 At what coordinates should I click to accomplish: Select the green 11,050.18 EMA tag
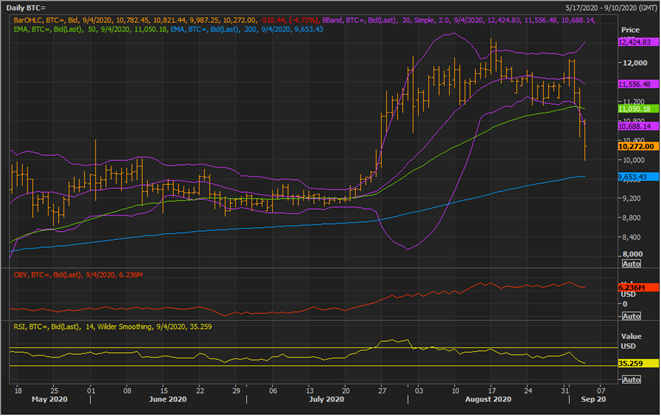[638, 109]
